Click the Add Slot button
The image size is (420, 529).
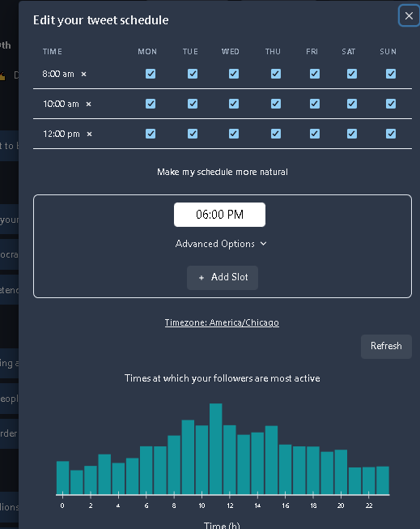(223, 278)
